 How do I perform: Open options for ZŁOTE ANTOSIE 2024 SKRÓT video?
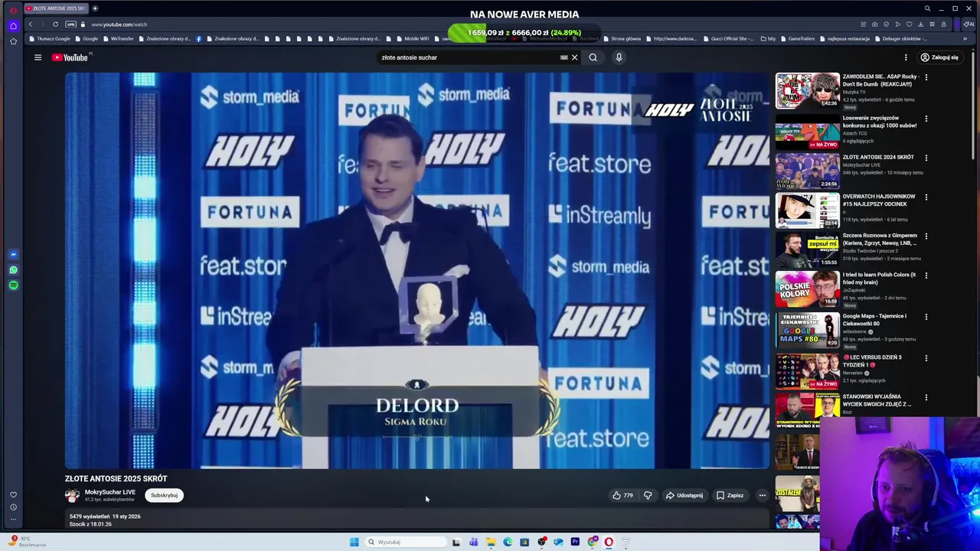click(926, 158)
